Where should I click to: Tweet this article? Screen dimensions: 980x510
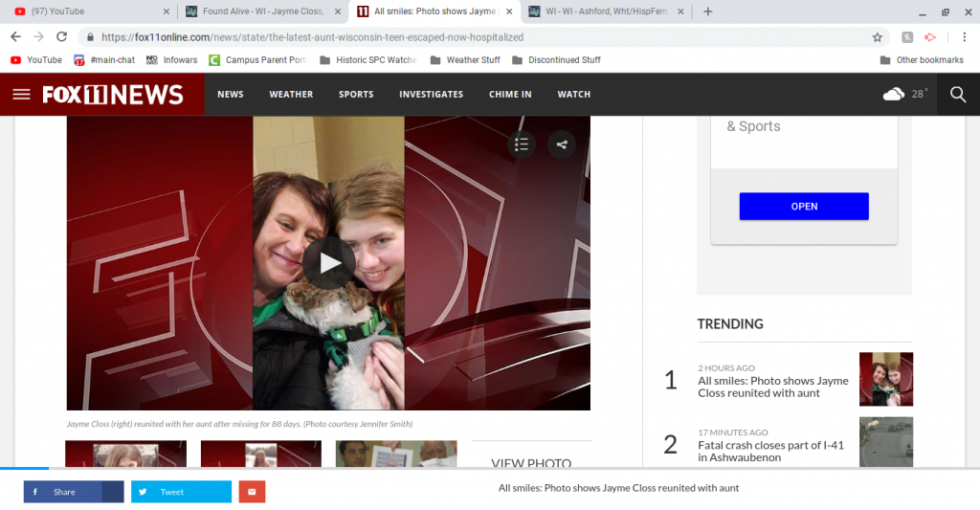(181, 492)
